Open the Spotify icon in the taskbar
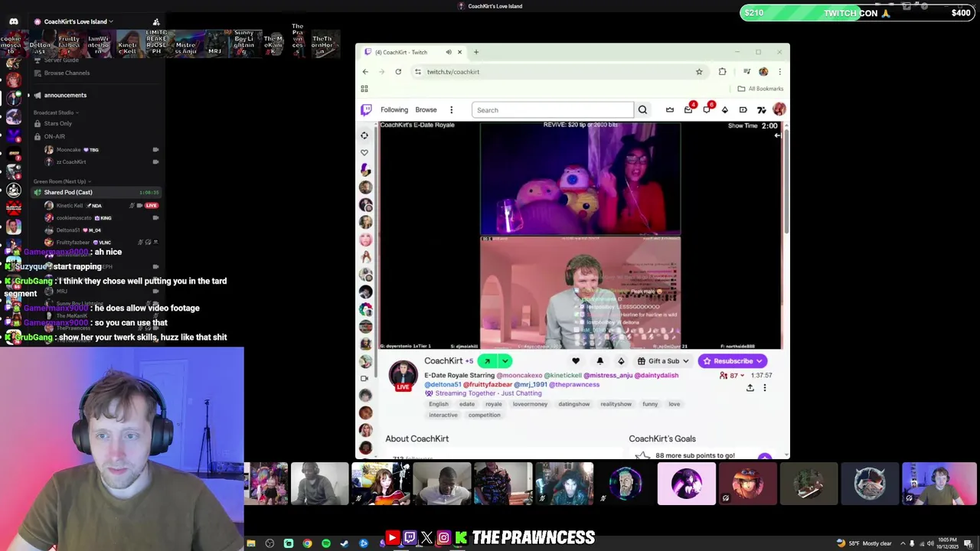980x551 pixels. tap(326, 543)
